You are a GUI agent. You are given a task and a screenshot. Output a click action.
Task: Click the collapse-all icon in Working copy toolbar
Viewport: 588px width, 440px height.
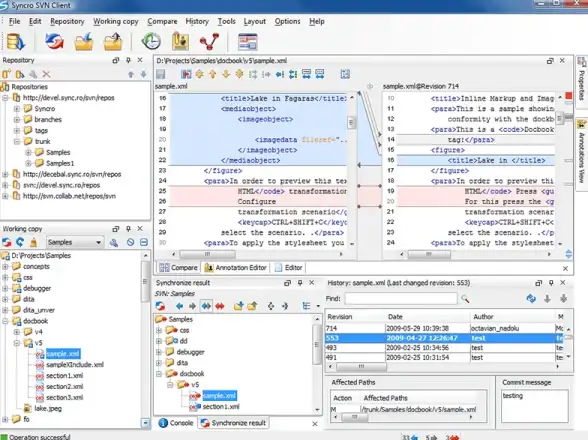click(144, 242)
